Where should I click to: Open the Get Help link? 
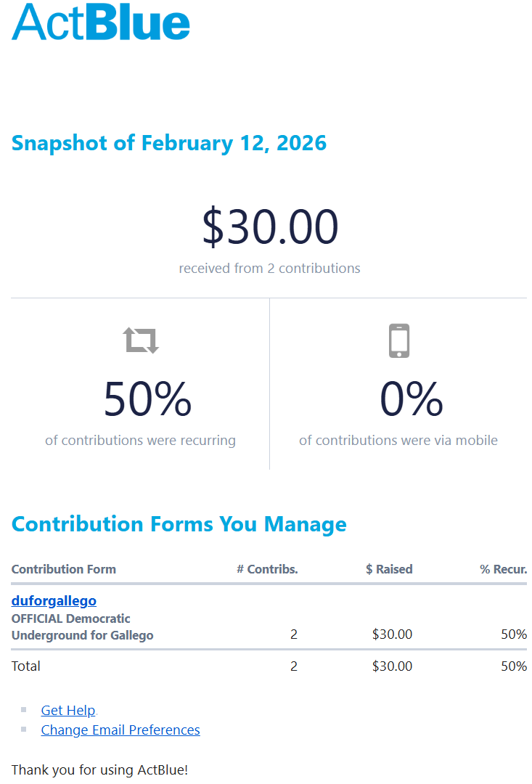pyautogui.click(x=68, y=710)
